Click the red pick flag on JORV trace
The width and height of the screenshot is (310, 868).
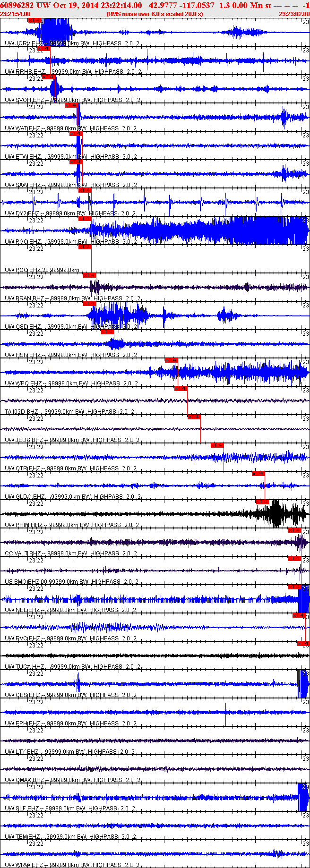tap(35, 20)
